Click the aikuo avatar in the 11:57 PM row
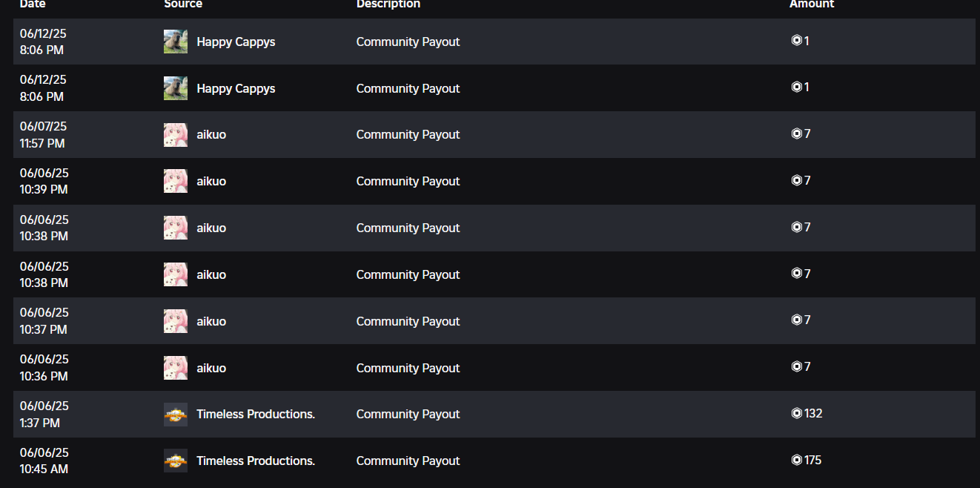 176,135
